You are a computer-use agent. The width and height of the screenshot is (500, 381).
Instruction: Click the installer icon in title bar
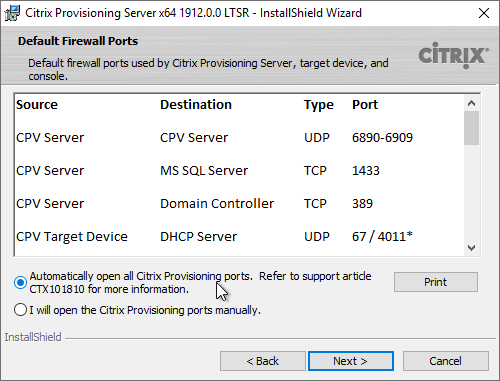12,13
